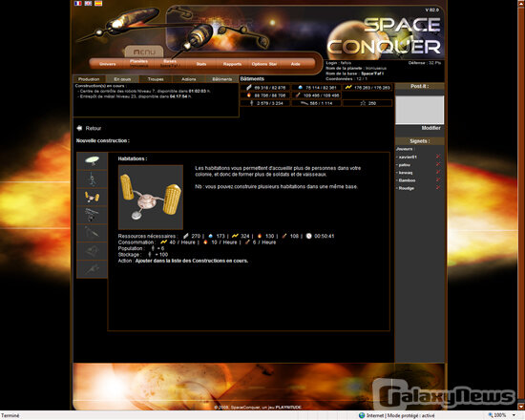The width and height of the screenshot is (525, 420).
Task: Click the metal resource icon in stock panel
Action: point(249,88)
